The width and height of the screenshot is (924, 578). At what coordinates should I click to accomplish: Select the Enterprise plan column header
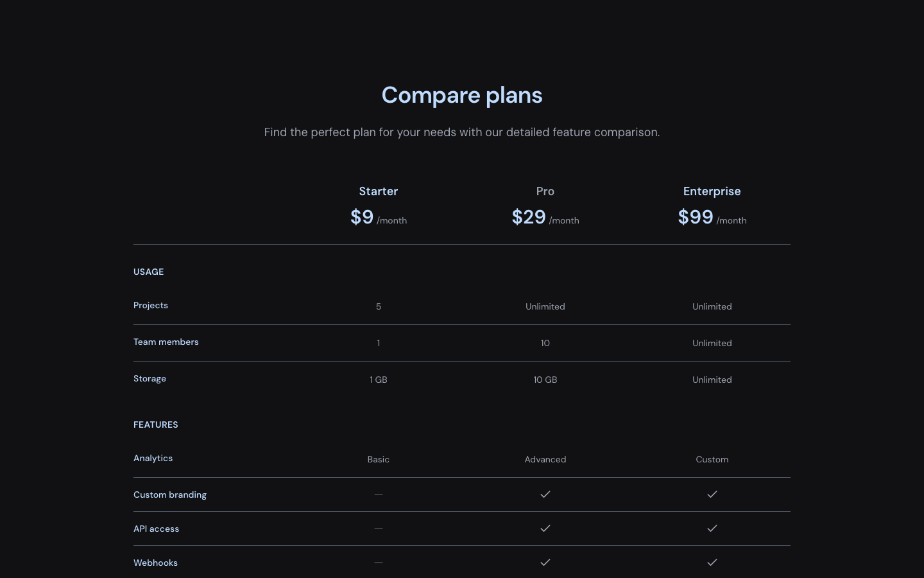coord(712,191)
